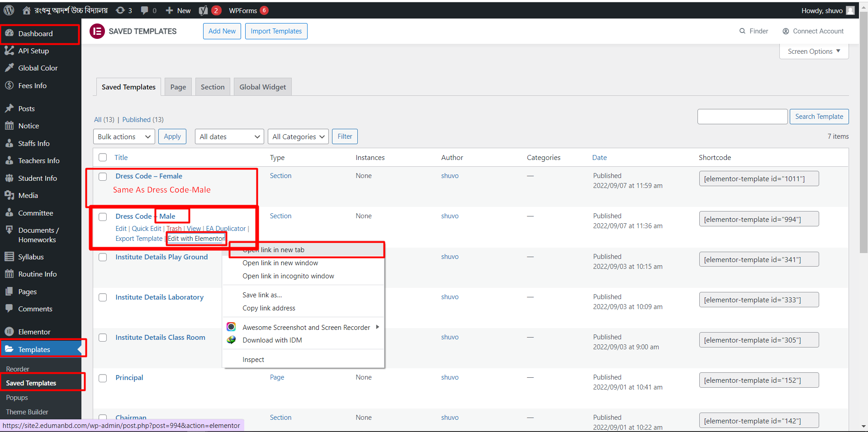Click the Search Template button
The image size is (868, 432).
(819, 117)
